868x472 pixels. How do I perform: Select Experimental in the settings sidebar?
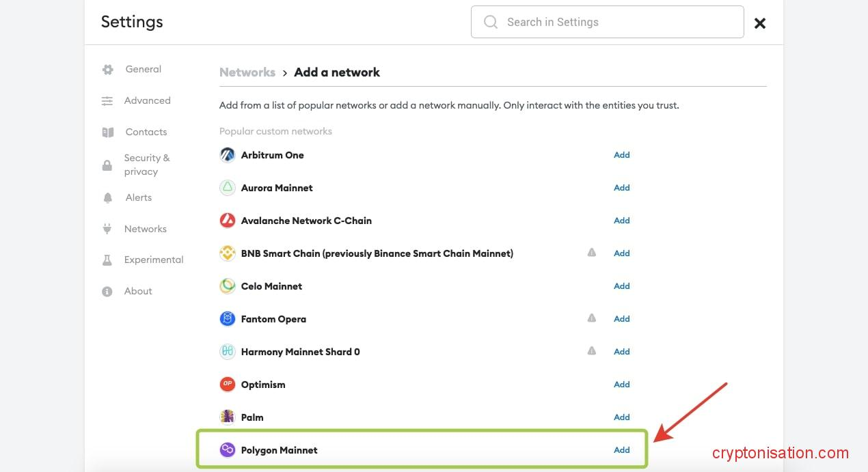point(153,260)
